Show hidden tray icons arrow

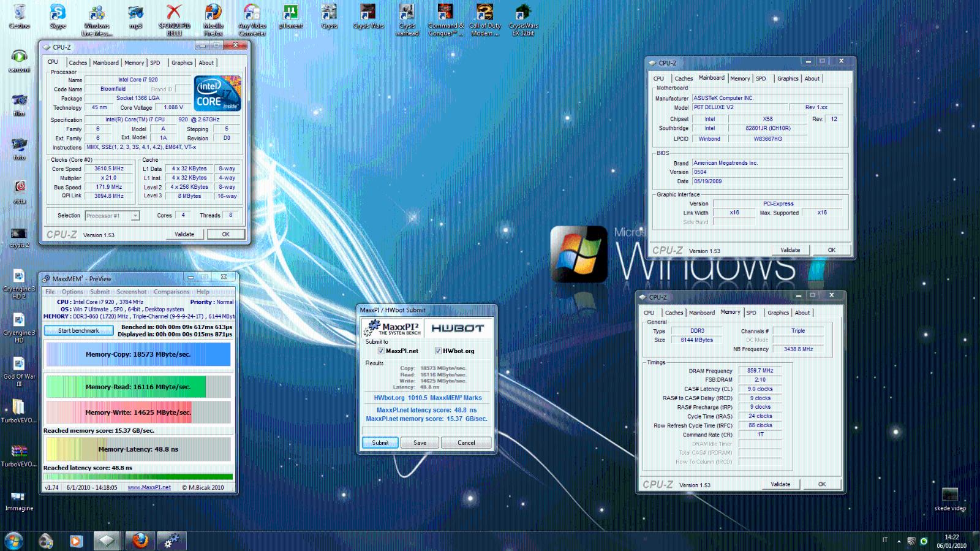(x=899, y=541)
